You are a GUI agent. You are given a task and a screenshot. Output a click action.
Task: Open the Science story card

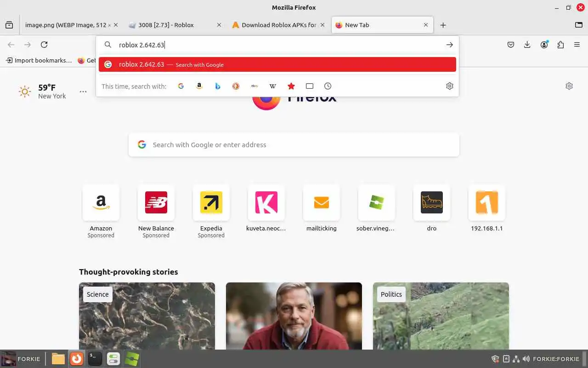tap(147, 316)
